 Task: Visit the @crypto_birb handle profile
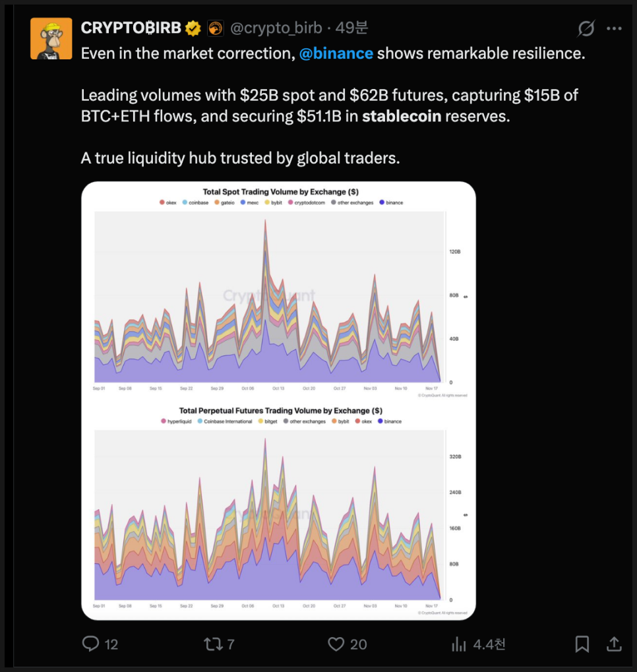click(276, 28)
